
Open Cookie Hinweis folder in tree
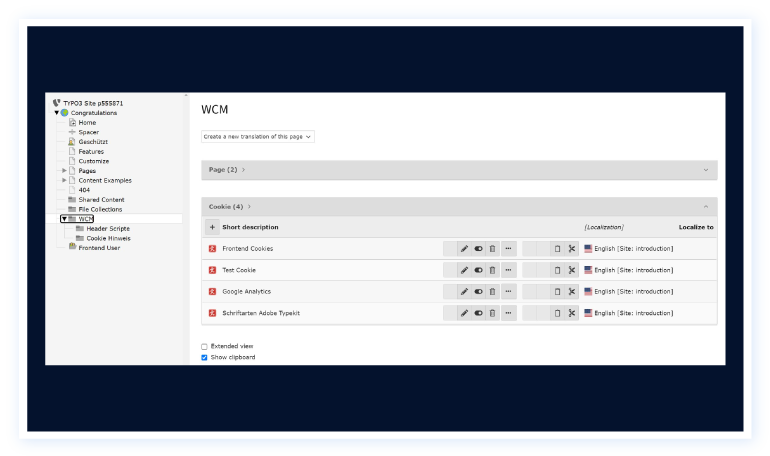tap(109, 239)
